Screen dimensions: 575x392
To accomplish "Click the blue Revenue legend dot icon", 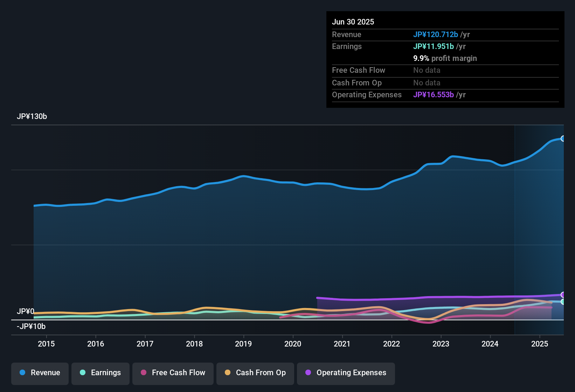I will point(22,373).
